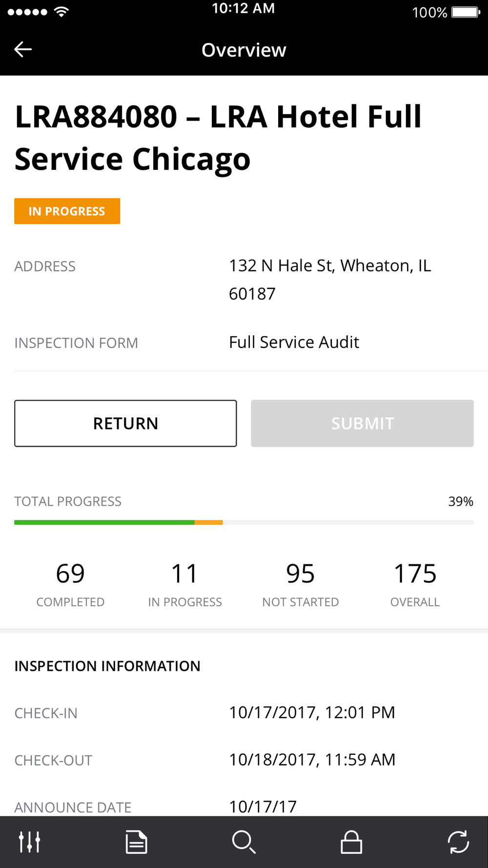The image size is (488, 868).
Task: Tap the orange IN PROGRESS status badge
Action: (67, 211)
